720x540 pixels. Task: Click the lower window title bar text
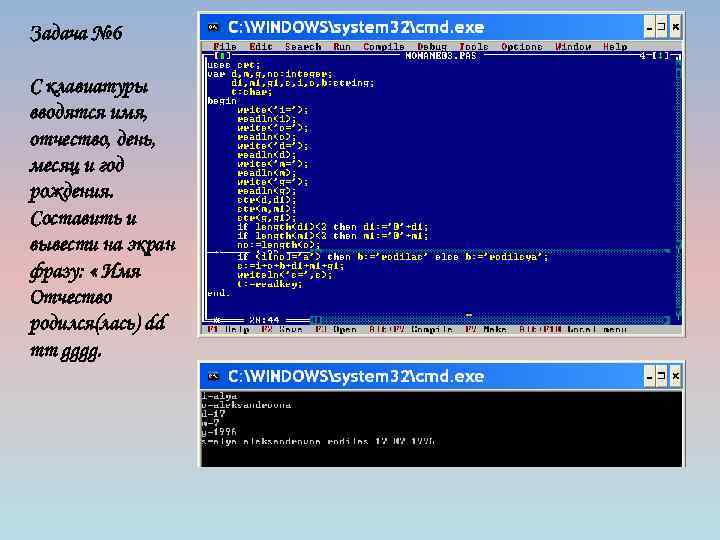tap(356, 376)
